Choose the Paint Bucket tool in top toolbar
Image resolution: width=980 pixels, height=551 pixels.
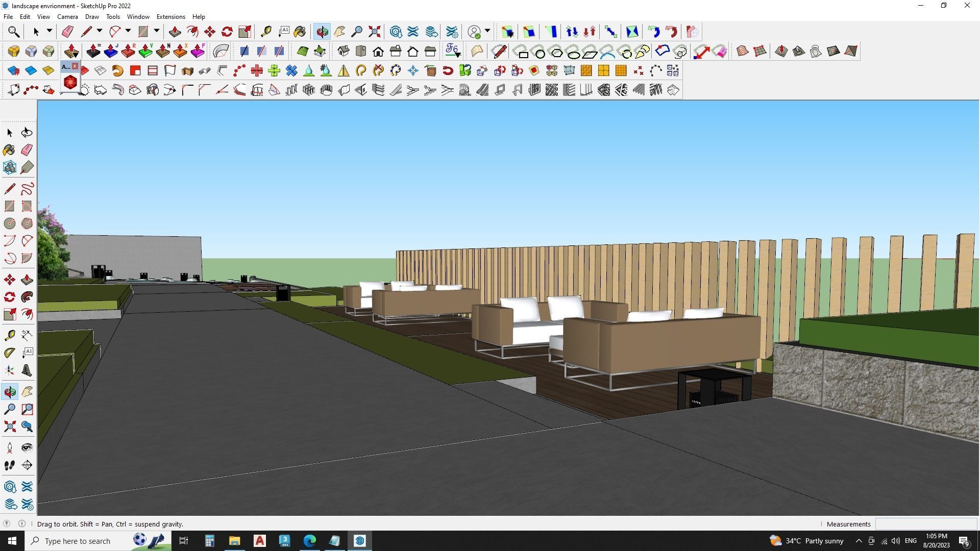coord(300,32)
